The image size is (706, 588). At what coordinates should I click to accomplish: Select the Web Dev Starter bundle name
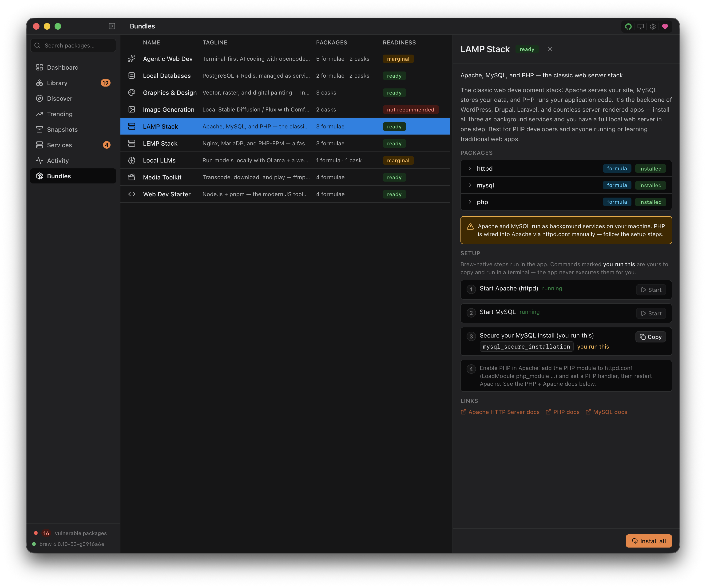(x=167, y=194)
